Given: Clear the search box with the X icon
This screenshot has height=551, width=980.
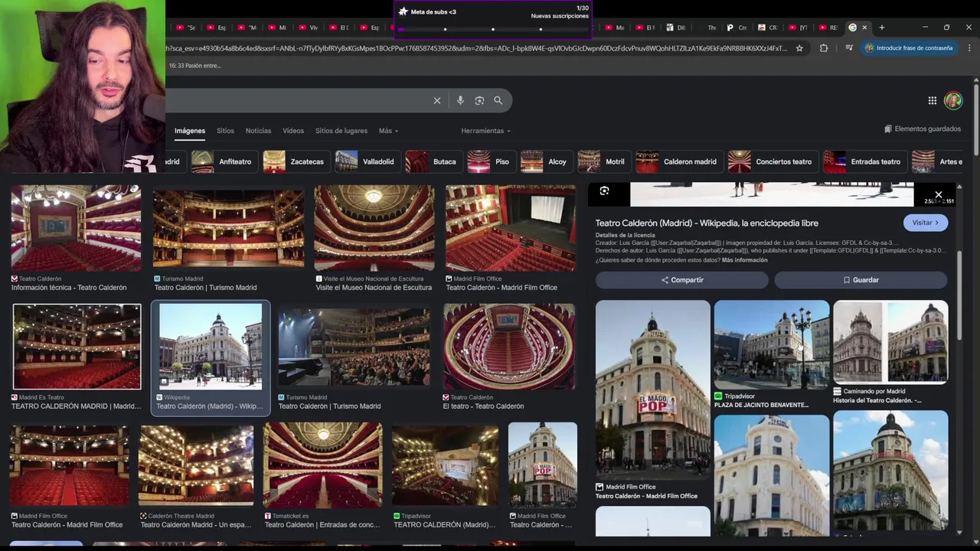Looking at the screenshot, I should tap(437, 100).
